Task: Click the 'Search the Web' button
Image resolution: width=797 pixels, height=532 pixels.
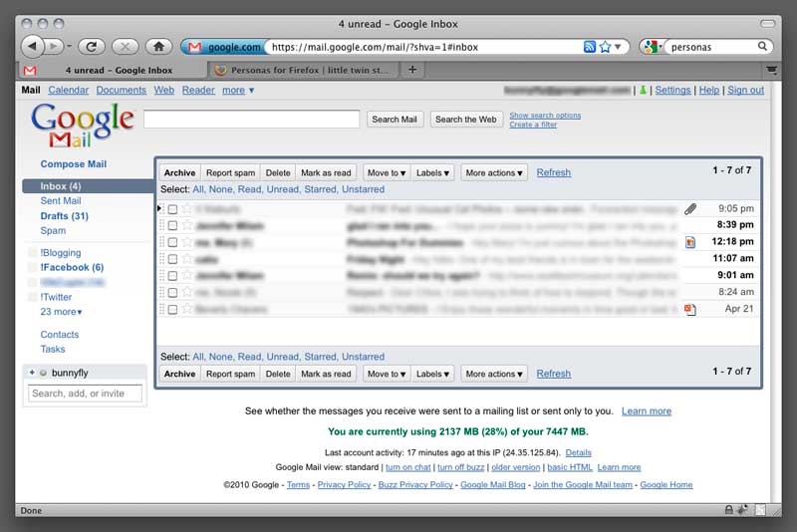Action: 466,120
